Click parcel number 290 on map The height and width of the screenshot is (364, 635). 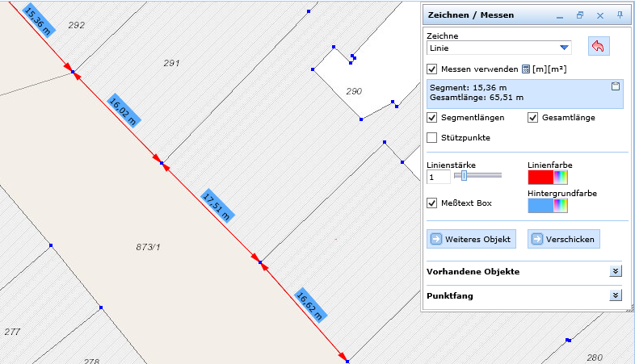[354, 91]
